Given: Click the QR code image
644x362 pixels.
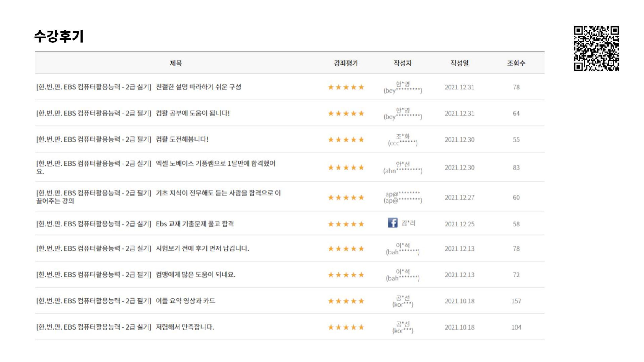Looking at the screenshot, I should click(x=596, y=48).
